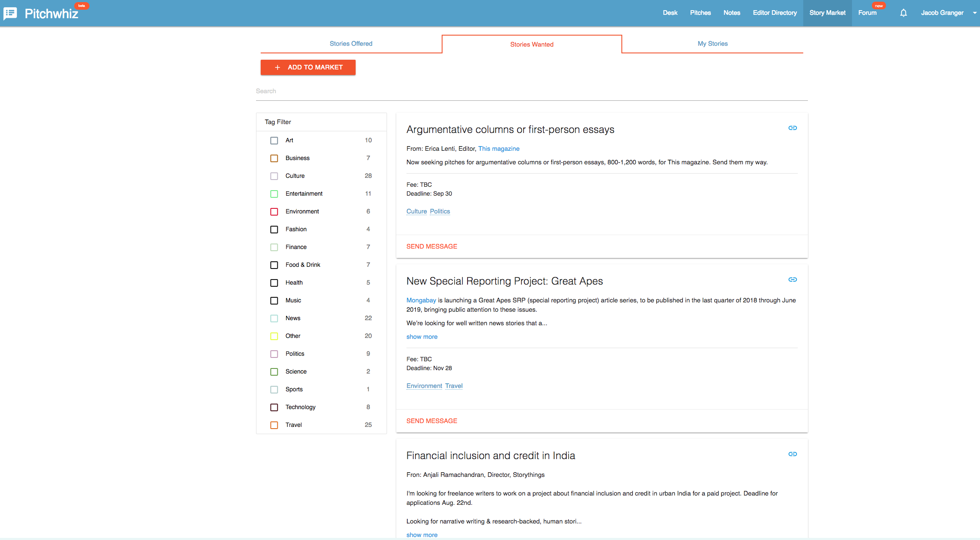Send message about Argumentative columns story
Screen dimensions: 980x540
(432, 246)
